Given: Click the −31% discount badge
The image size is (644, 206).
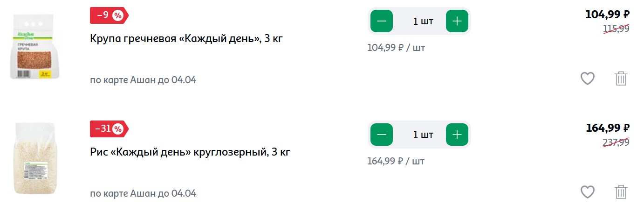Looking at the screenshot, I should [109, 129].
